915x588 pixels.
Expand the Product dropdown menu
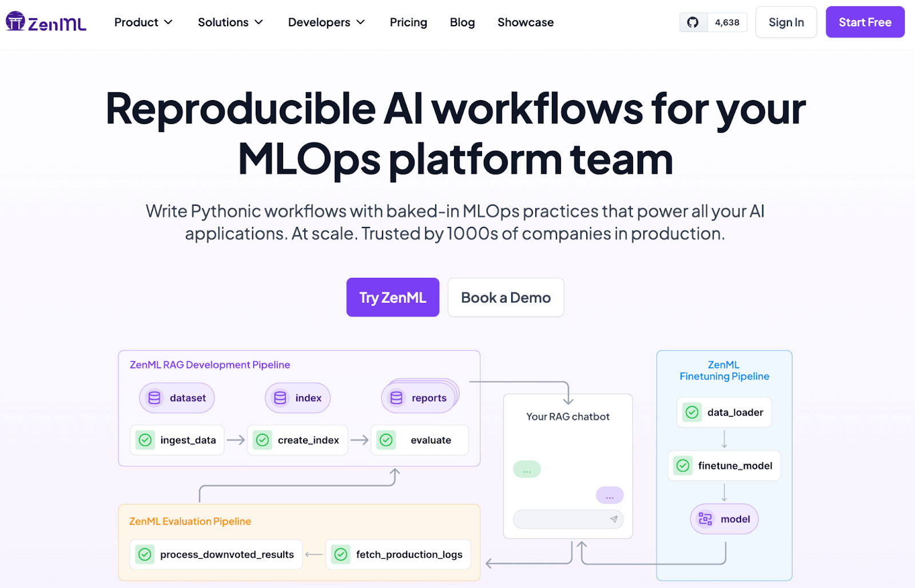143,22
